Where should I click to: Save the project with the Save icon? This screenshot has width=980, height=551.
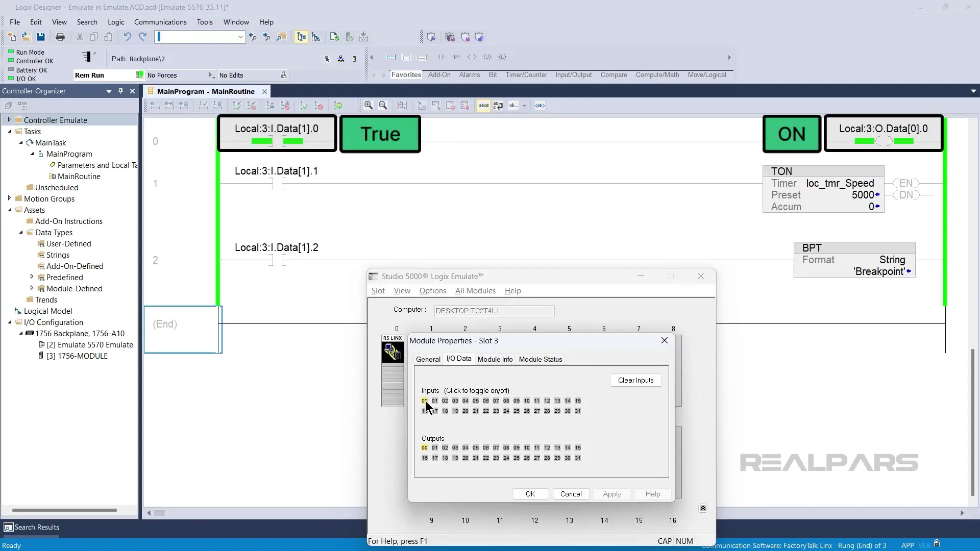(x=41, y=37)
